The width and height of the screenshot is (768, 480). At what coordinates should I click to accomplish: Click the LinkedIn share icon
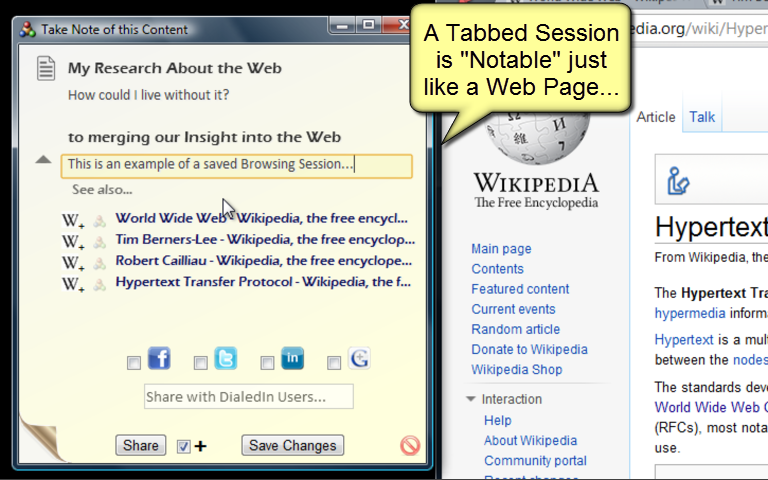pyautogui.click(x=292, y=358)
